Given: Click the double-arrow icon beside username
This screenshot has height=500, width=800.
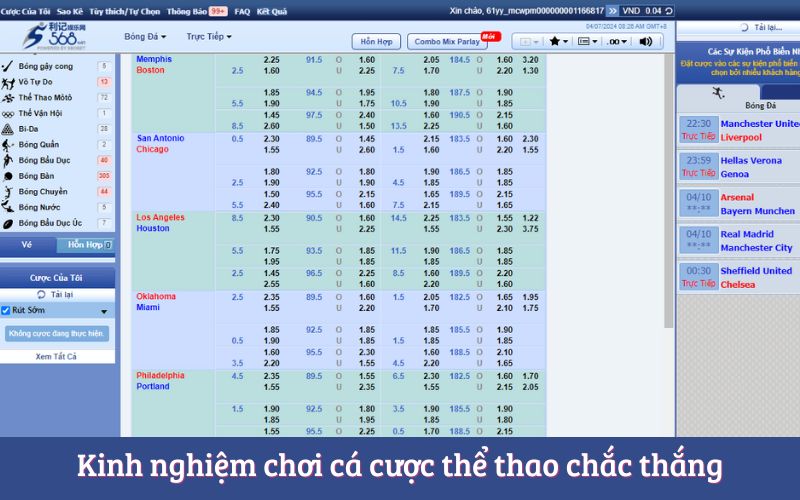Looking at the screenshot, I should [612, 11].
